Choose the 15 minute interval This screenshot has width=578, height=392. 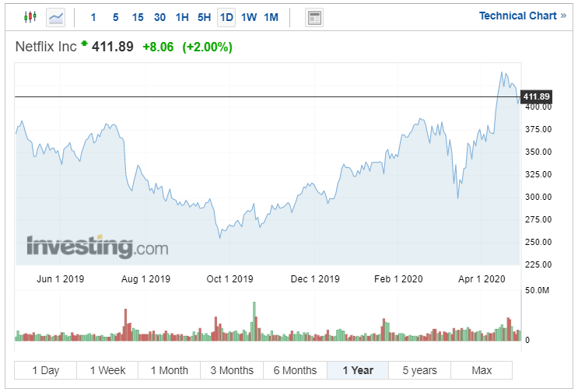point(138,17)
